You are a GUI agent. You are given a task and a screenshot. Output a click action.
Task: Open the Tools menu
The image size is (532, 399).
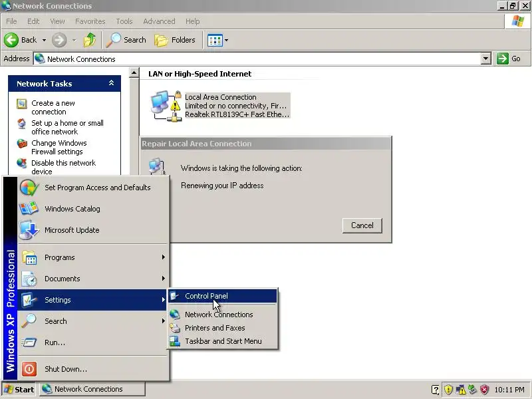[x=124, y=21]
